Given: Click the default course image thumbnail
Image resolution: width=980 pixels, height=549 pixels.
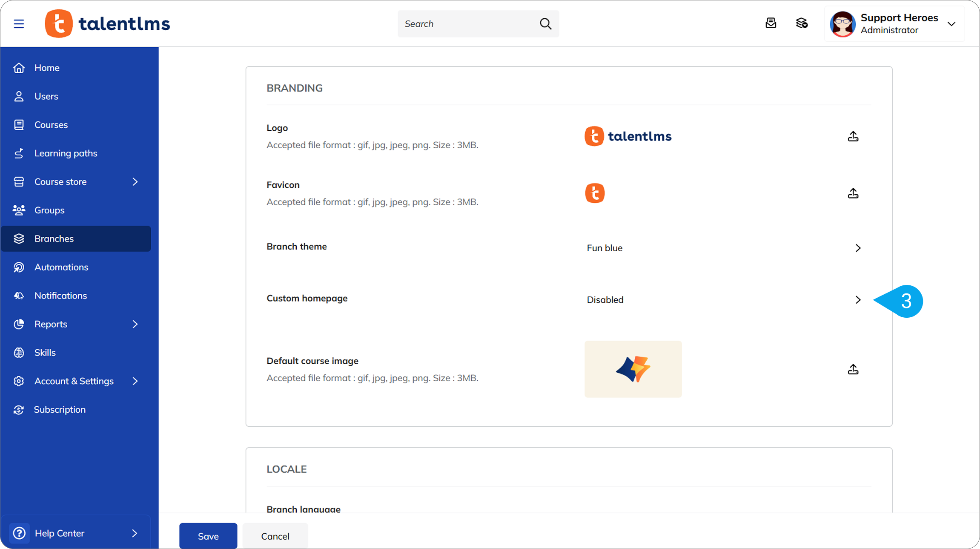Looking at the screenshot, I should coord(633,369).
